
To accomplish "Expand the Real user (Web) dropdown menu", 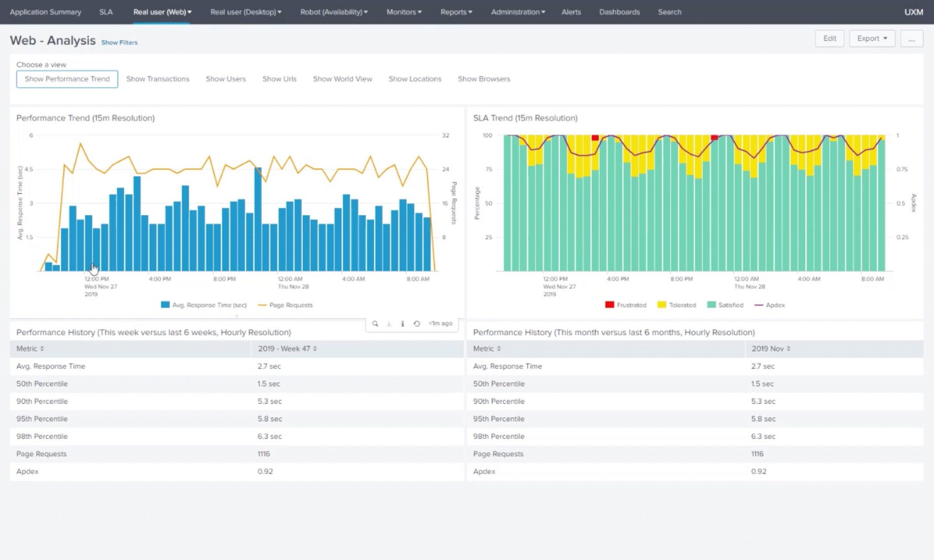I will click(162, 12).
